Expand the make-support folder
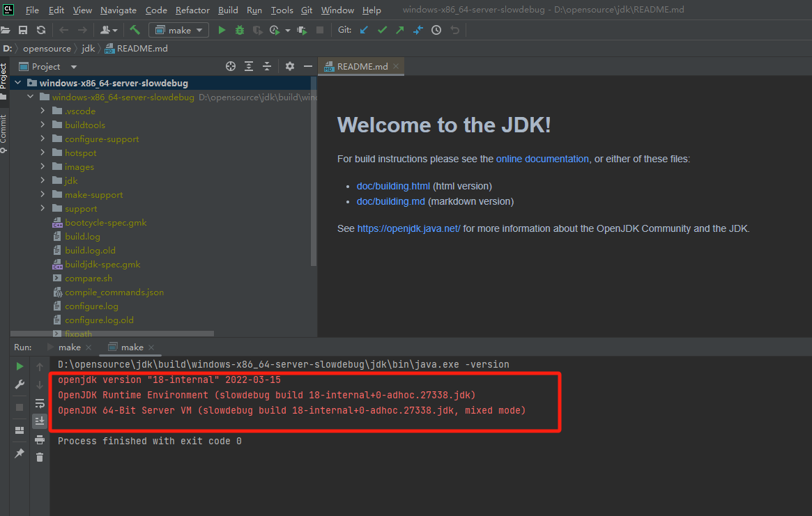Viewport: 812px width, 516px height. [43, 194]
